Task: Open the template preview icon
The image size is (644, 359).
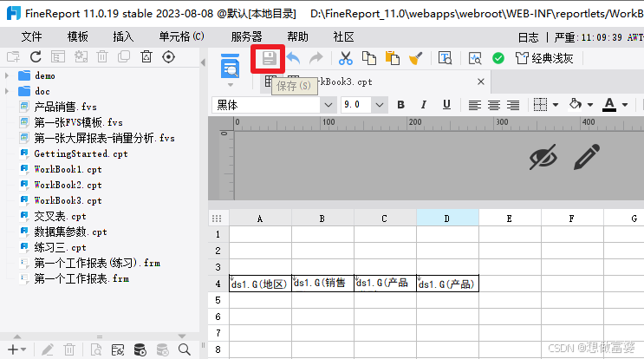Action: 230,66
